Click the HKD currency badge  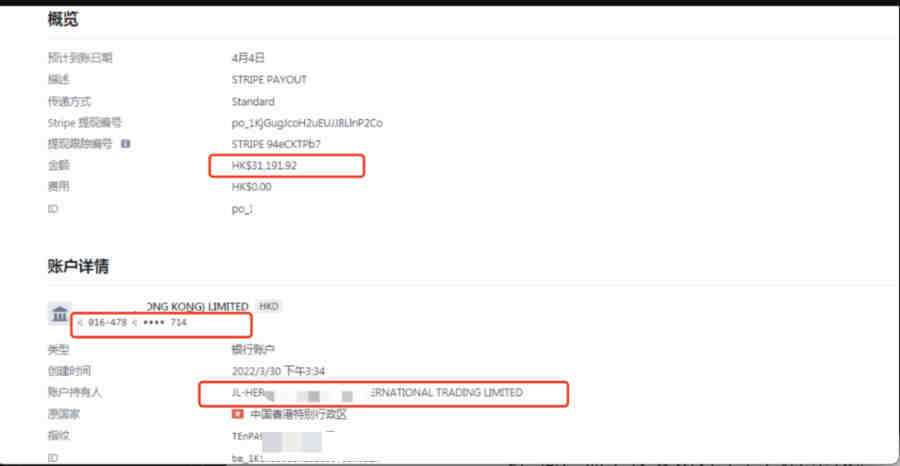pos(269,306)
